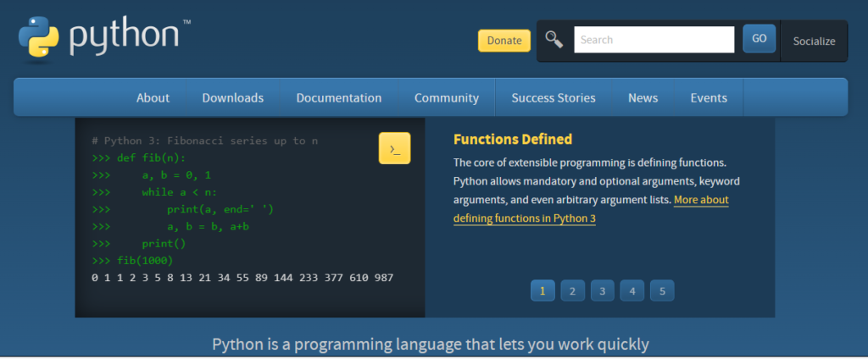Image resolution: width=868 pixels, height=359 pixels.
Task: Switch to slide 2 of carousel
Action: 572,291
